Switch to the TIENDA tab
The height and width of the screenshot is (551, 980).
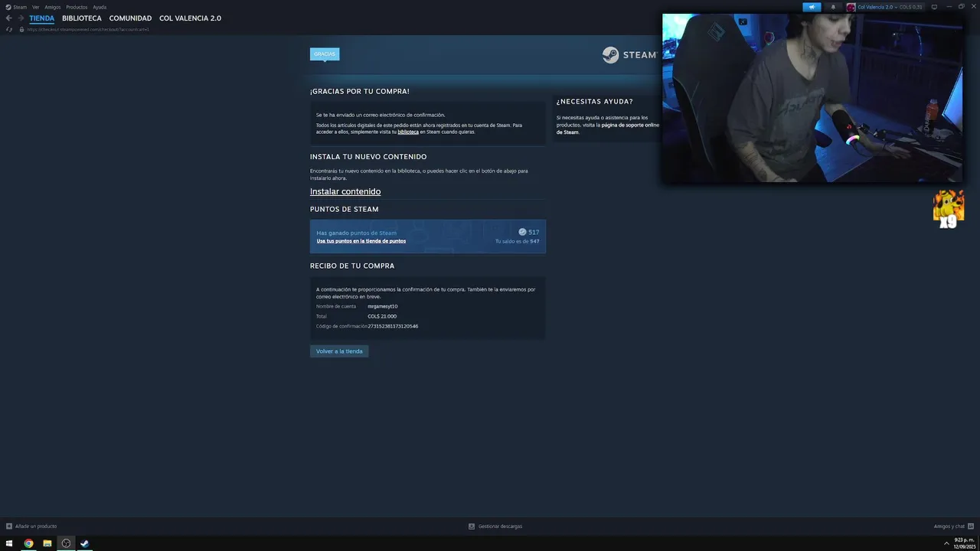(42, 18)
